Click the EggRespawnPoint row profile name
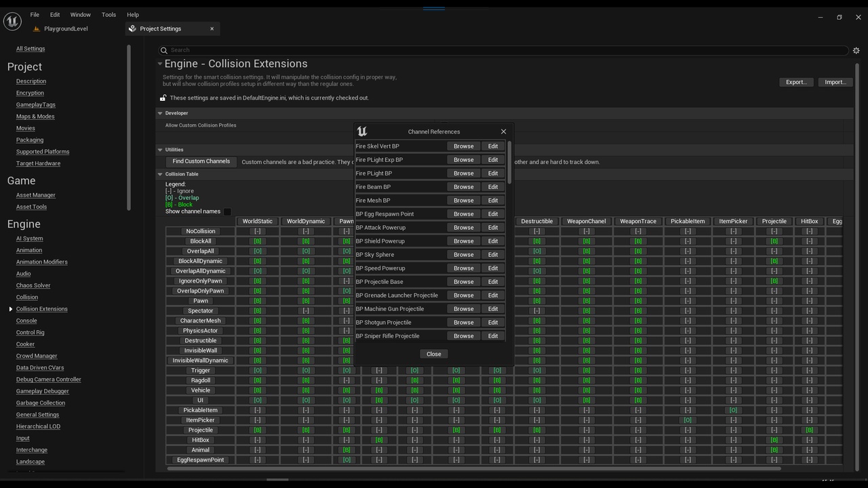868x488 pixels. pos(201,460)
